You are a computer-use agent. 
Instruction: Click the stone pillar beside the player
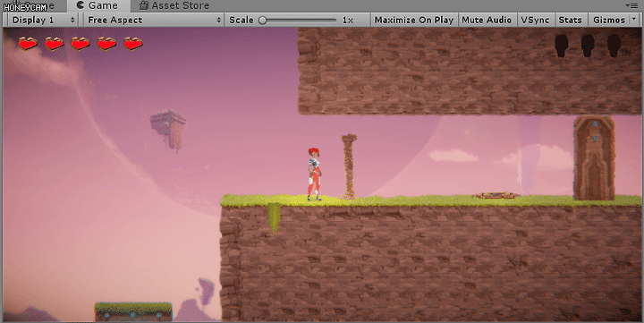(x=349, y=166)
